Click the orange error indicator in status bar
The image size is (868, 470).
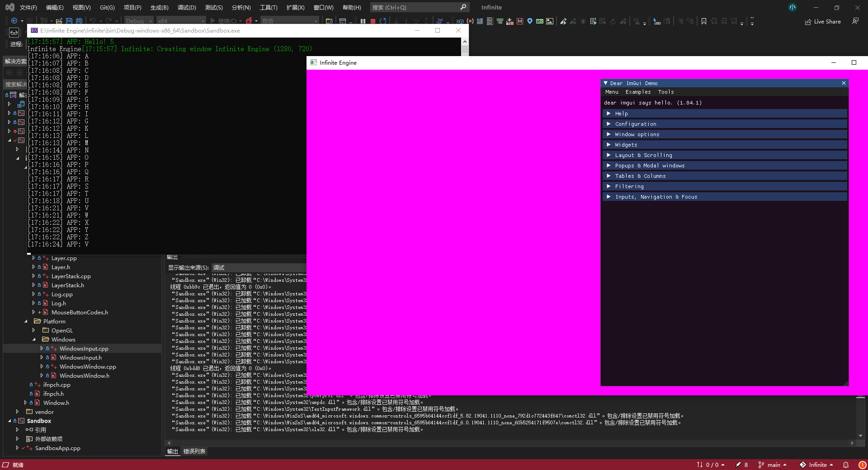click(x=862, y=465)
